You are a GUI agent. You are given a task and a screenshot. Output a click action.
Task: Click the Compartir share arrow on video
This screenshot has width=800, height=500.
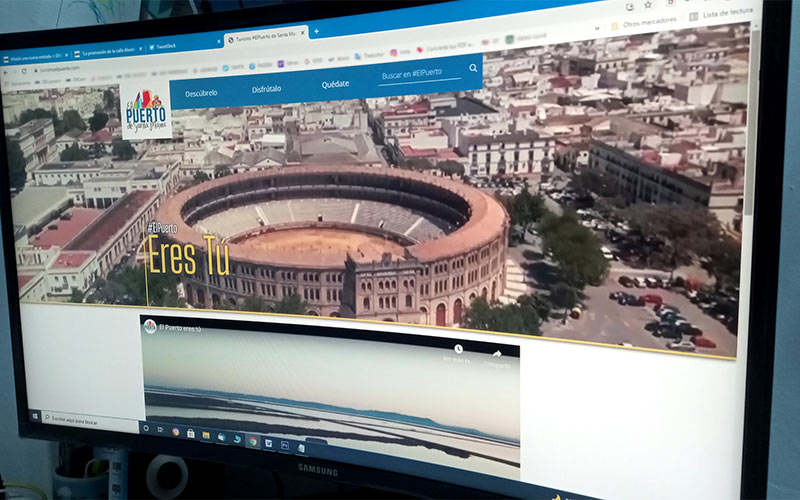(497, 354)
